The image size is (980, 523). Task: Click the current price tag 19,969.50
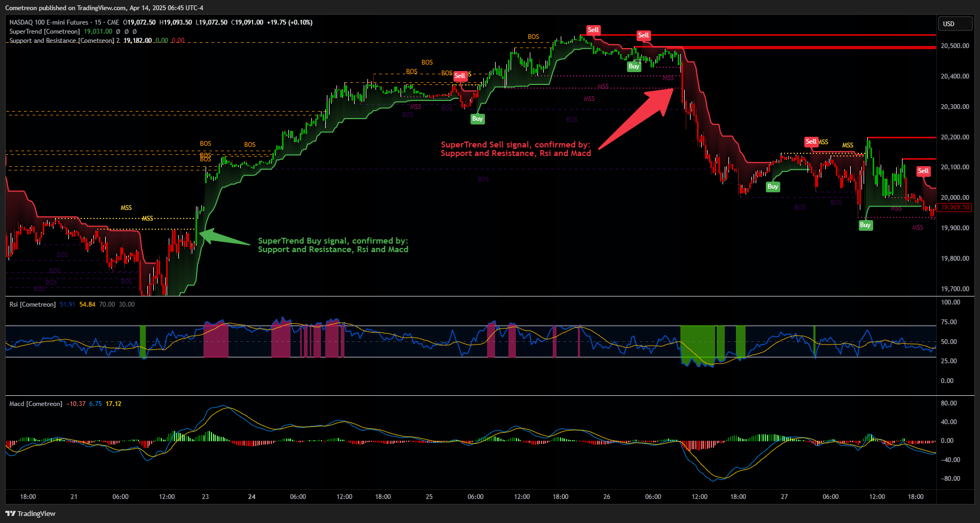coord(955,207)
